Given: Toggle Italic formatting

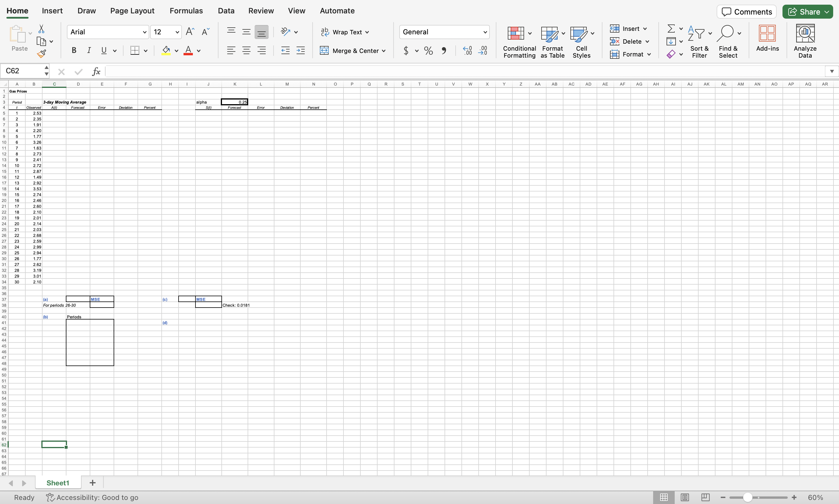Looking at the screenshot, I should tap(89, 51).
